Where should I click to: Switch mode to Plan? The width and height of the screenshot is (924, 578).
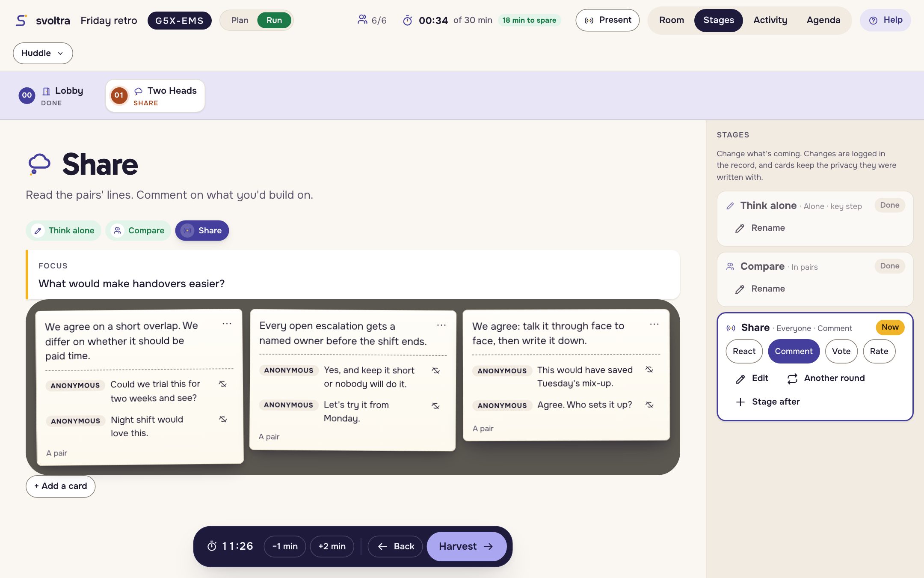point(240,20)
